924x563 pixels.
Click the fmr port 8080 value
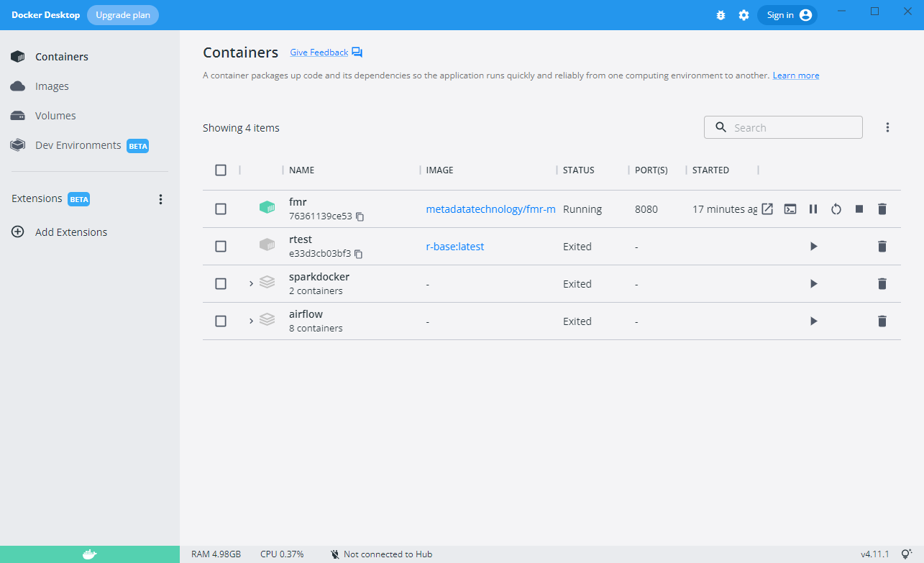pos(645,209)
